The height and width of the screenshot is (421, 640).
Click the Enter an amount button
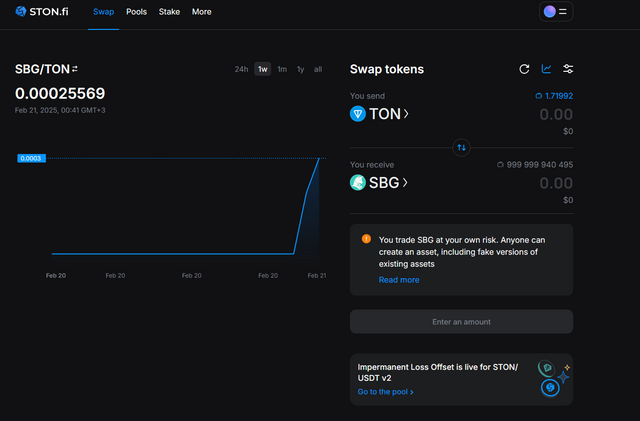[x=461, y=321]
